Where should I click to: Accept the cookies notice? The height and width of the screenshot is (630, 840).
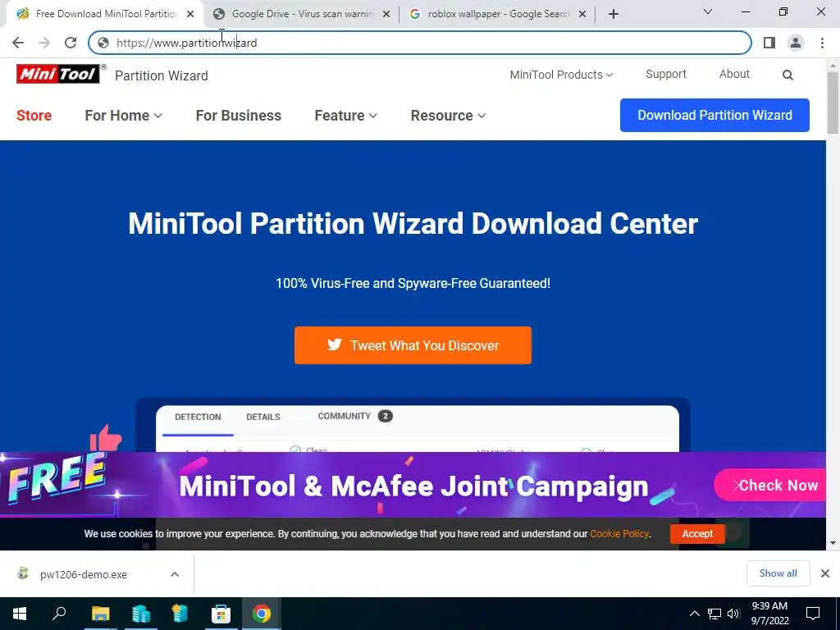coord(697,533)
